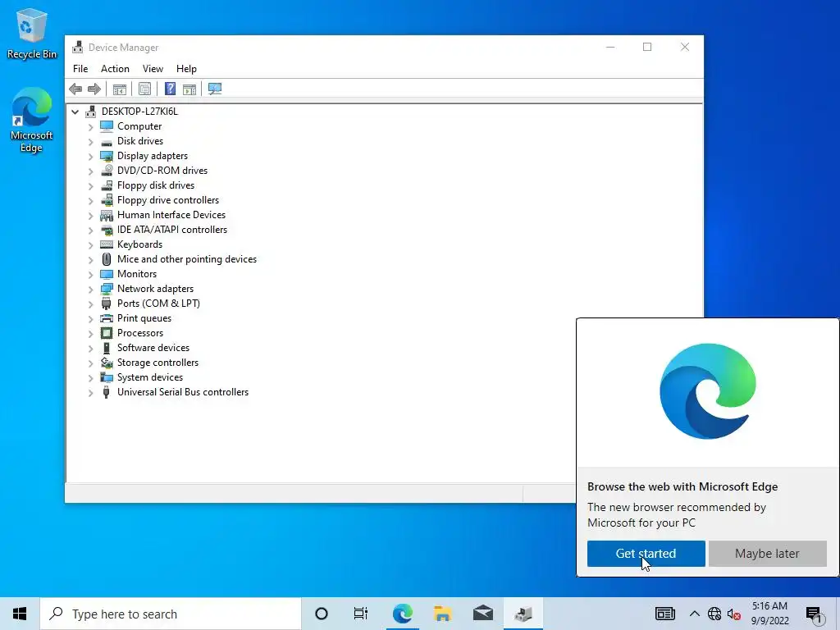This screenshot has height=630, width=840.
Task: Expand the Computer category
Action: coord(90,127)
